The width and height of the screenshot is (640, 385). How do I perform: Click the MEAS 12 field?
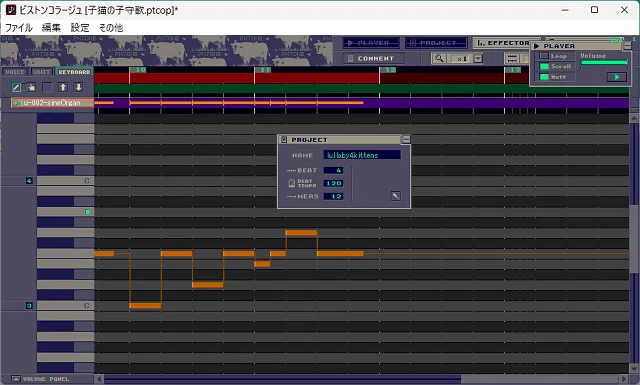point(333,196)
